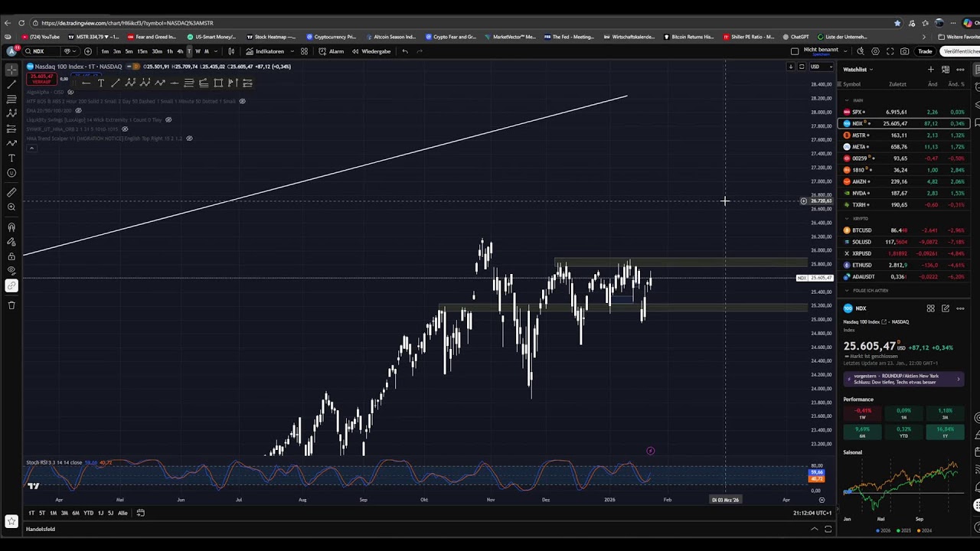Toggle the layout name checkbox near Nicht benannt
Viewport: 980px width, 551px height.
(795, 51)
